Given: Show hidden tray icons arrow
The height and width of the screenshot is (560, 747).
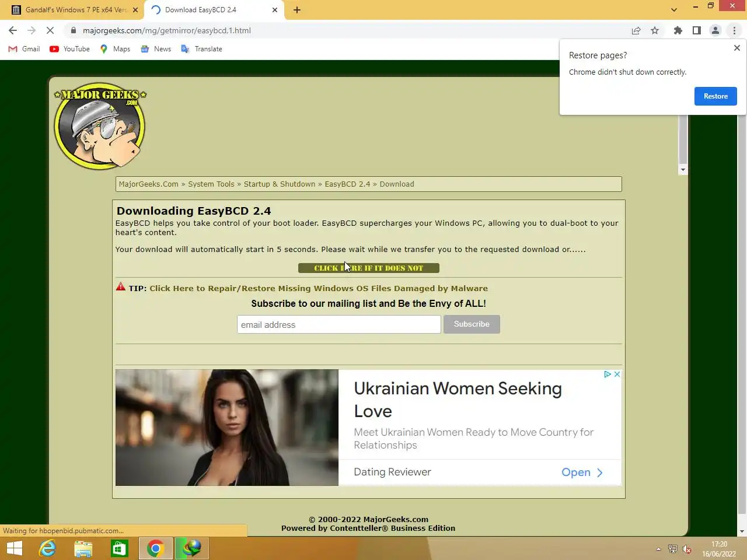Looking at the screenshot, I should 658,549.
